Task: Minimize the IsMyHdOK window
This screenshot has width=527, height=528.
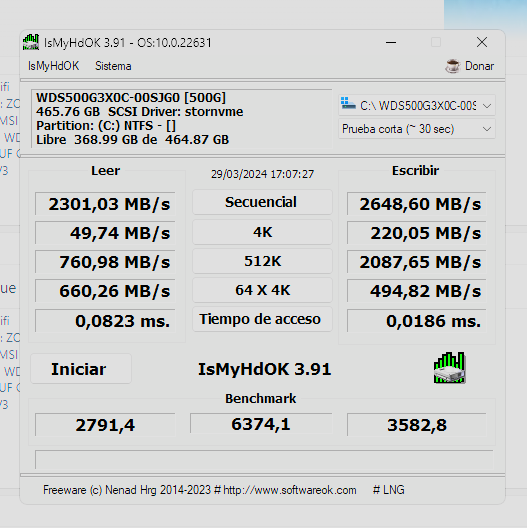Action: pos(391,42)
